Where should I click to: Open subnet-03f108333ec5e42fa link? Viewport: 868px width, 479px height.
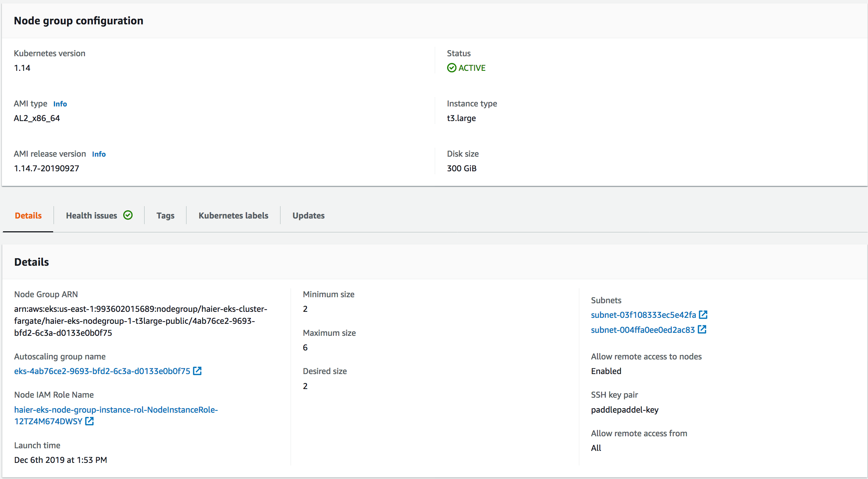pos(643,315)
